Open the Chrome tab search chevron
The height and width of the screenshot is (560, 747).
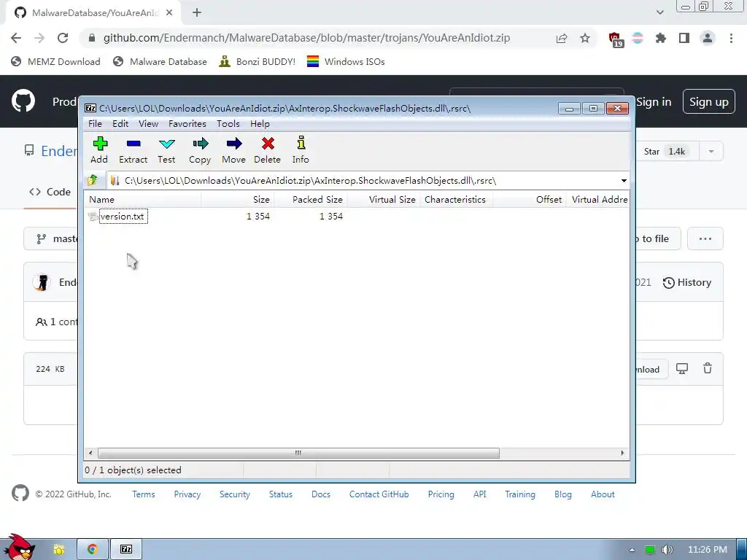click(x=659, y=12)
